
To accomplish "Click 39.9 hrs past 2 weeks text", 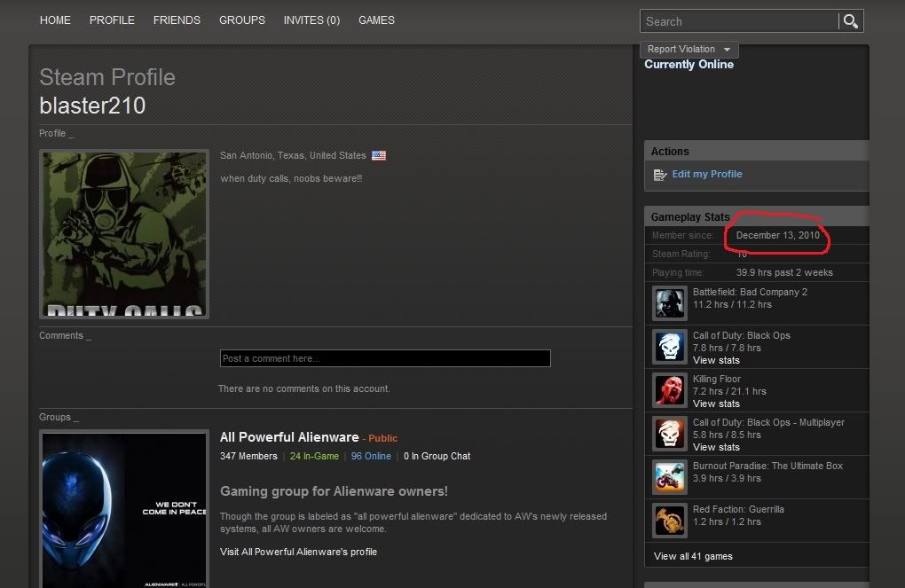I will click(x=784, y=273).
